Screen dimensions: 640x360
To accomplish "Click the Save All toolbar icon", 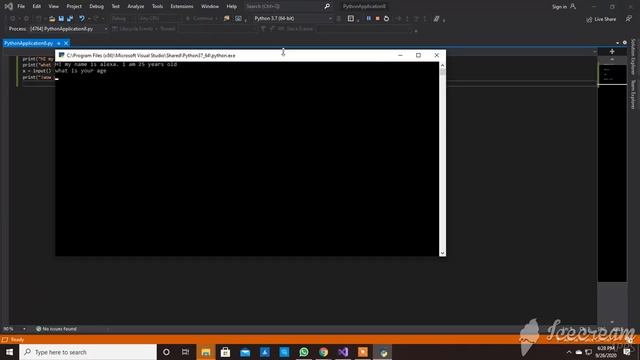I will pyautogui.click(x=70, y=19).
